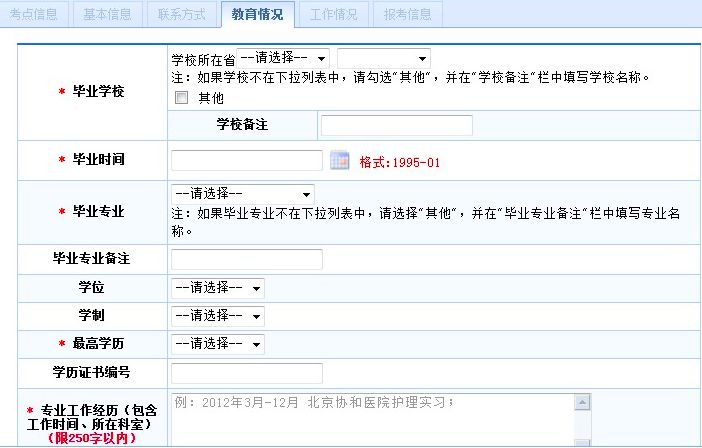Switch to the 报考信息 tab
The height and width of the screenshot is (448, 702).
coord(407,14)
